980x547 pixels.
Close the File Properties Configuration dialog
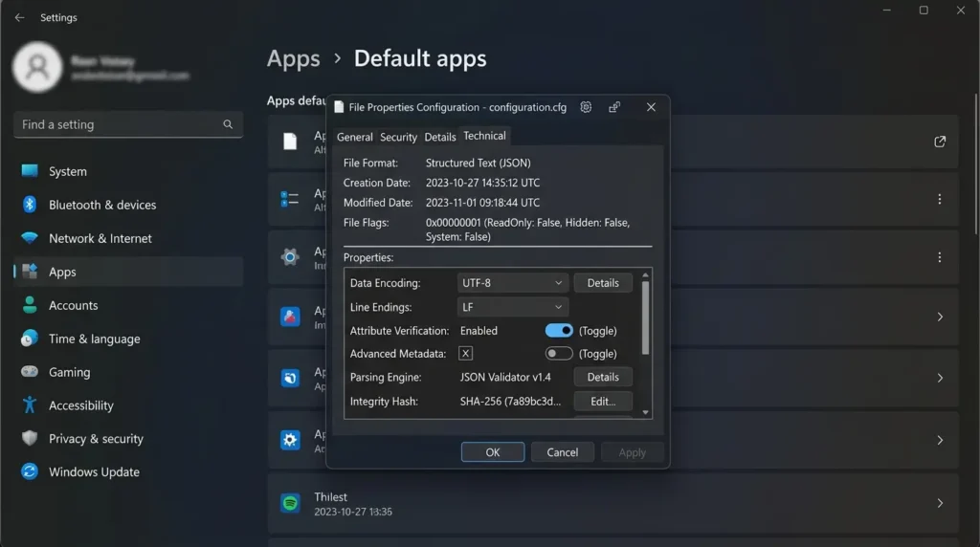[x=651, y=107]
